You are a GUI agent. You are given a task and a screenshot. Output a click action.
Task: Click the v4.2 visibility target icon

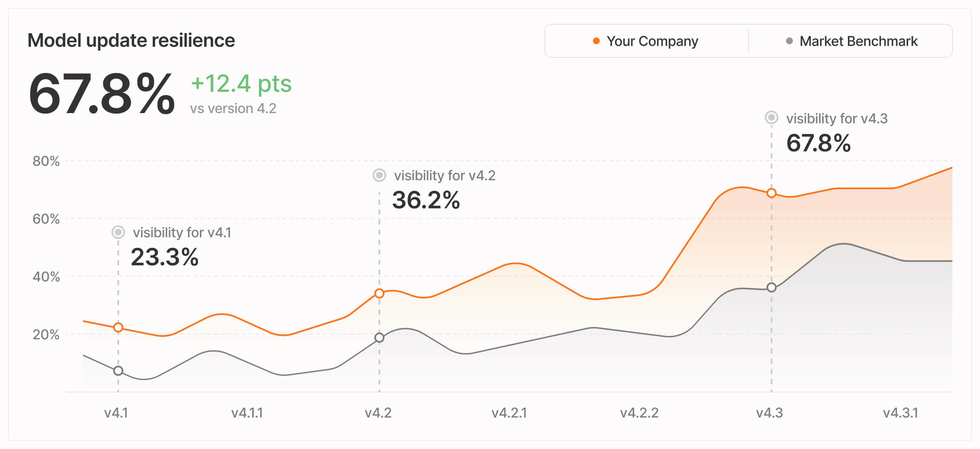[x=379, y=175]
